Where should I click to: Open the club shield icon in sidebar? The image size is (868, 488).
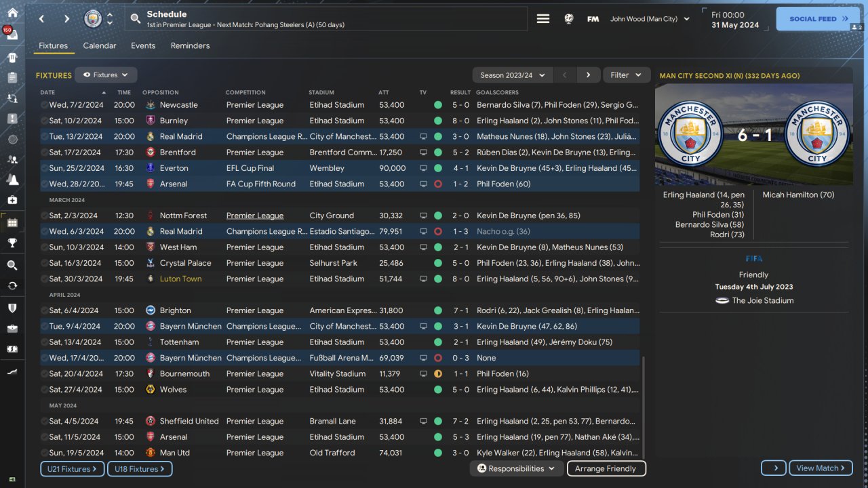(x=12, y=308)
